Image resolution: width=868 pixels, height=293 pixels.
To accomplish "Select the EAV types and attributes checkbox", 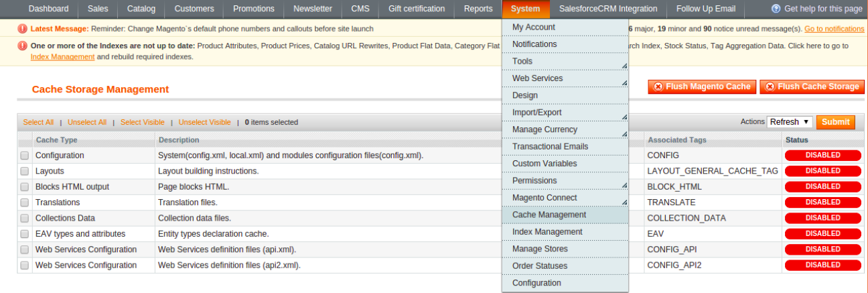I will [x=25, y=234].
